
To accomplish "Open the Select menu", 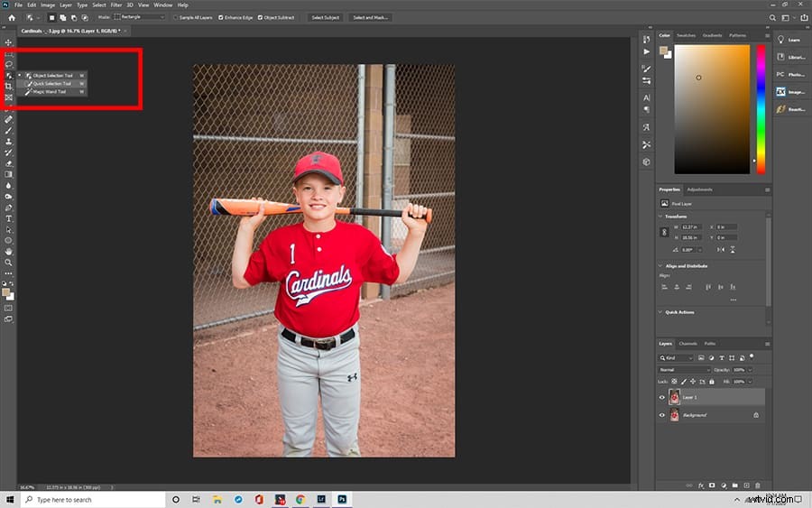I will pos(99,5).
